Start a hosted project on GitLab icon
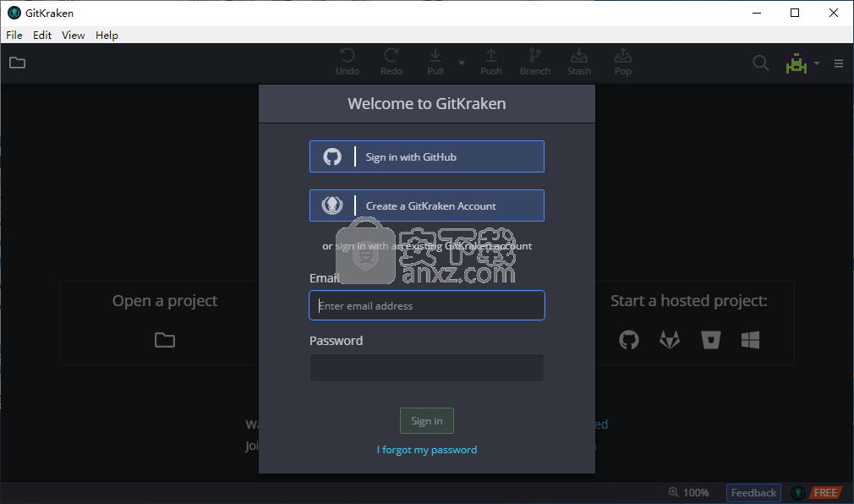The height and width of the screenshot is (504, 854). tap(670, 340)
